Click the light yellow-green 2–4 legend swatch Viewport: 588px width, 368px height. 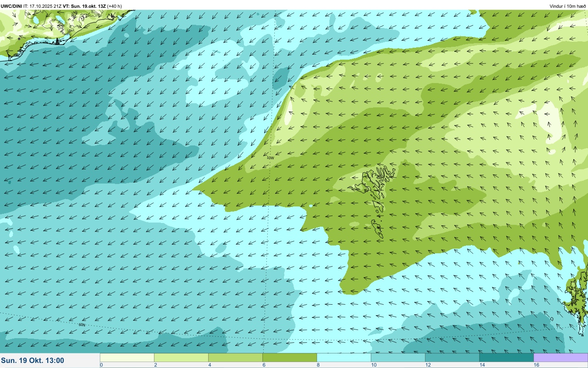click(181, 357)
